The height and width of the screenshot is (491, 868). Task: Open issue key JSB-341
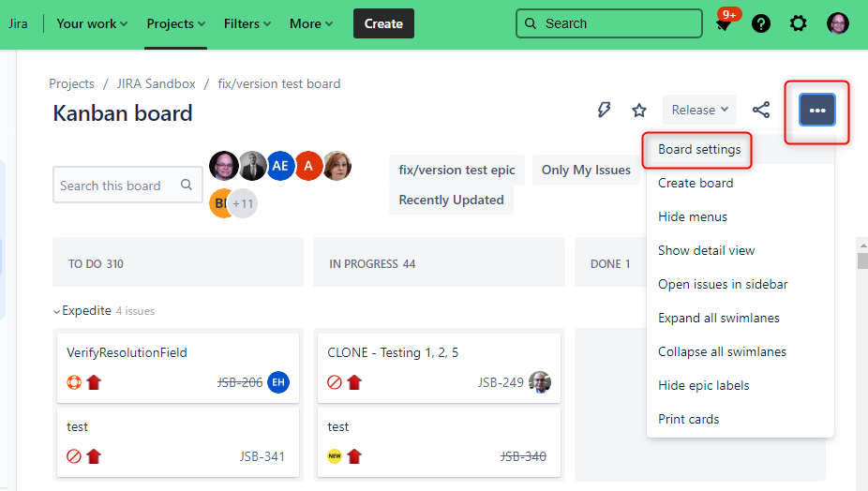coord(262,456)
